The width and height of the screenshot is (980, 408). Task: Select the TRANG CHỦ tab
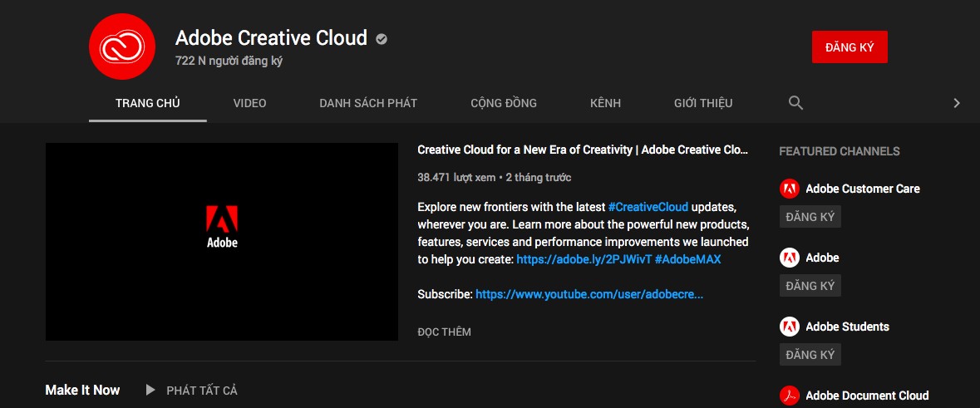click(x=147, y=103)
